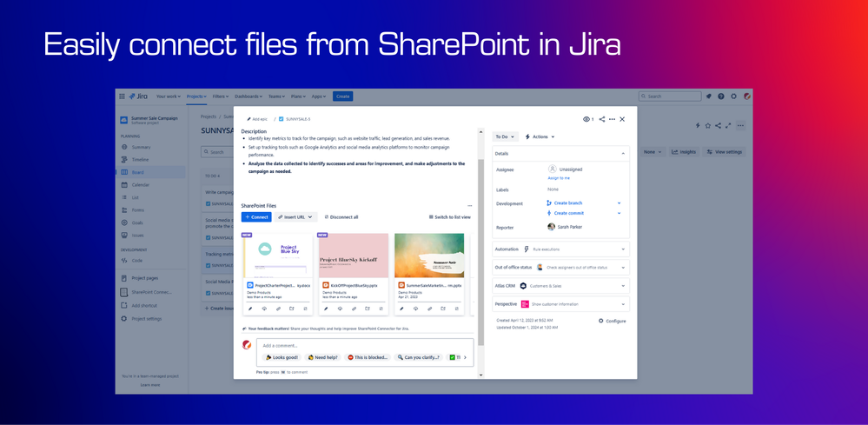868x425 pixels.
Task: Click the blue Connect button
Action: (x=256, y=217)
